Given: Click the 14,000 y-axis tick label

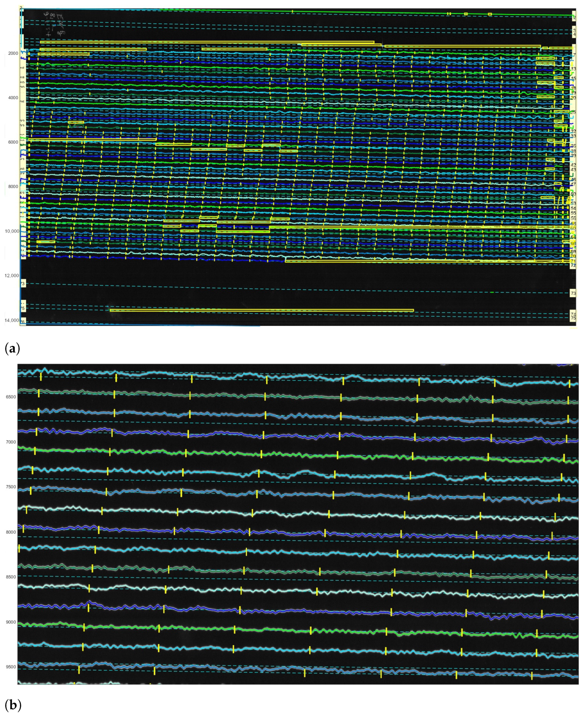Looking at the screenshot, I should 11,321.
